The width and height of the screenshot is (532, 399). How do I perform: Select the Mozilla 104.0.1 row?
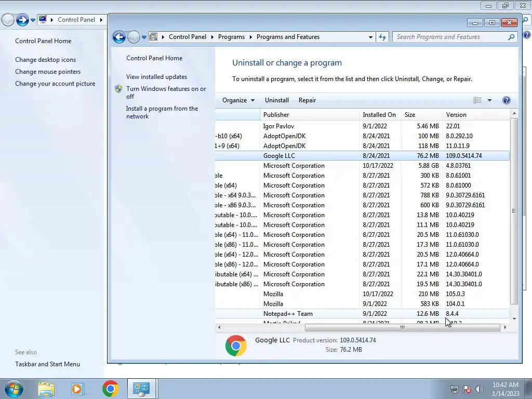362,303
